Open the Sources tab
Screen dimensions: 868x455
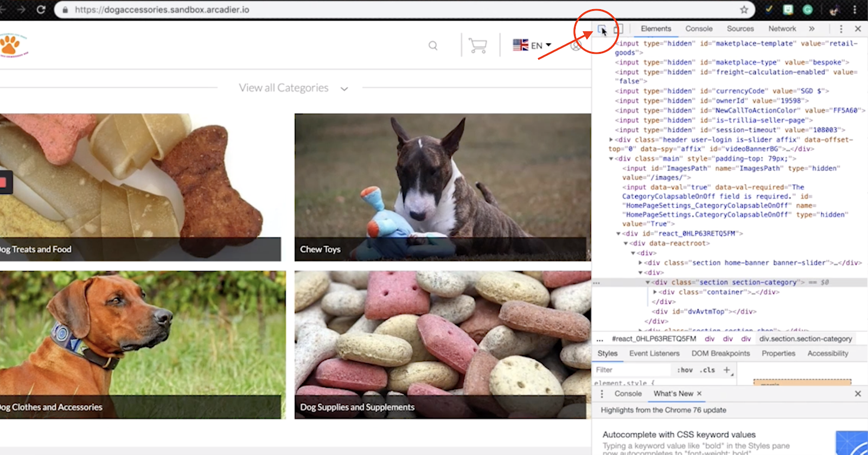(x=740, y=29)
